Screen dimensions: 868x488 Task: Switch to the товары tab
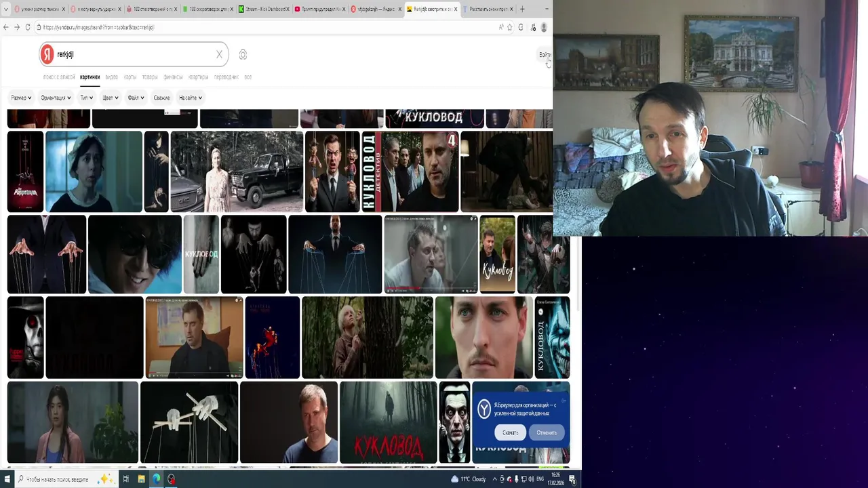click(150, 77)
